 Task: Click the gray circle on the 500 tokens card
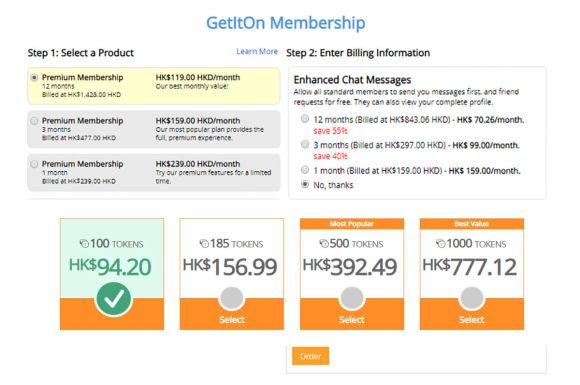point(352,298)
